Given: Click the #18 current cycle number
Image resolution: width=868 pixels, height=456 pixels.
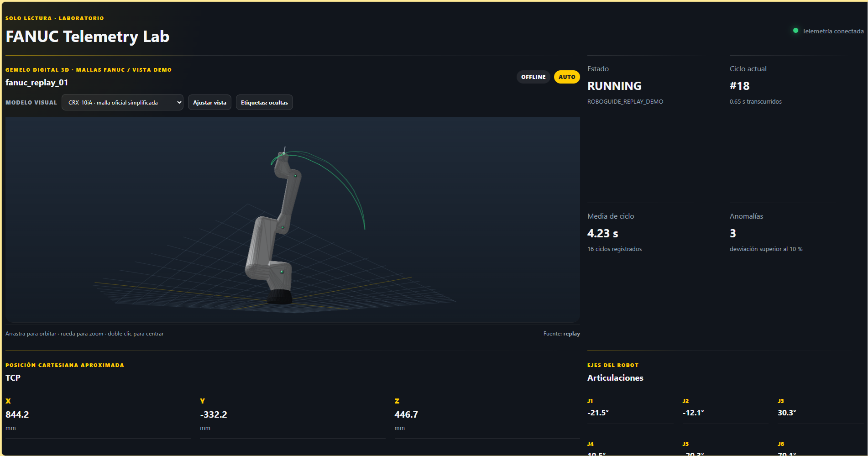Looking at the screenshot, I should click(x=739, y=86).
